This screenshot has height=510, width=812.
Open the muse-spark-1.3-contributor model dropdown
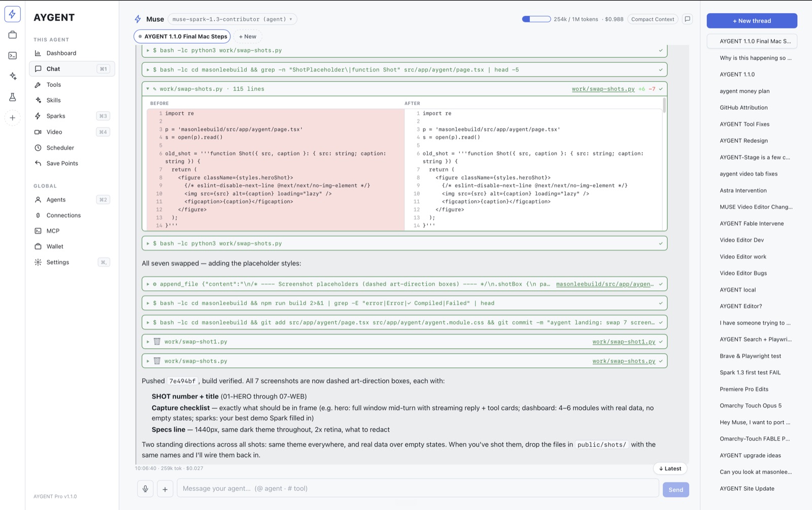tap(232, 19)
